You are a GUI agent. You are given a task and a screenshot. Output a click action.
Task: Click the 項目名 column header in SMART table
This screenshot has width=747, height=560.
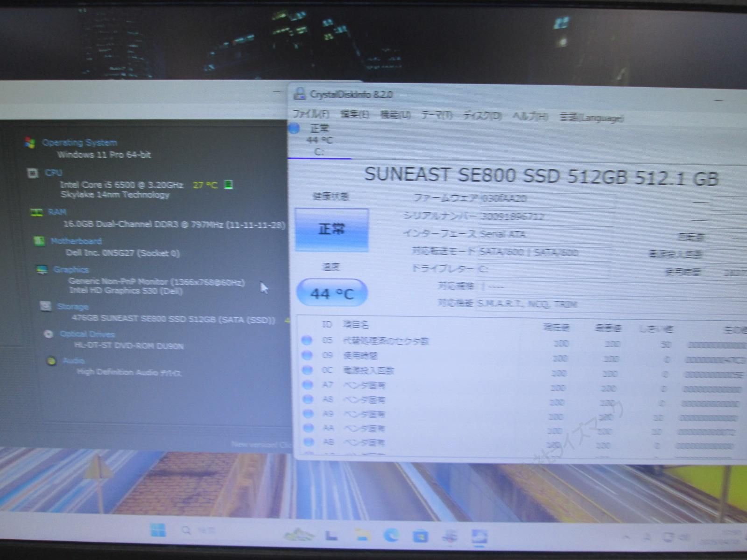click(x=356, y=325)
